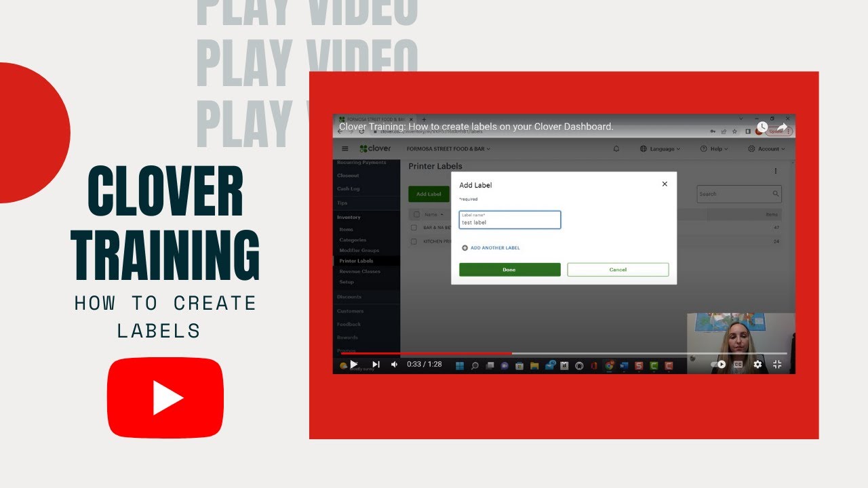Image resolution: width=868 pixels, height=488 pixels.
Task: Open Cash Log in the sidebar
Action: click(349, 189)
